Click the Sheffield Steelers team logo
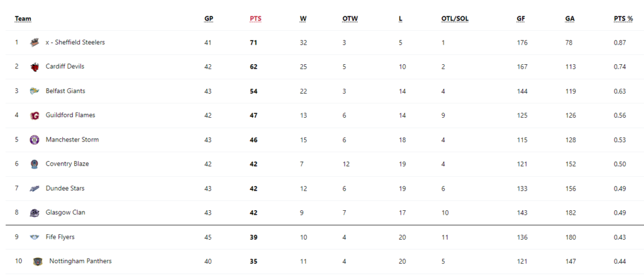This screenshot has width=644, height=275. tap(35, 42)
